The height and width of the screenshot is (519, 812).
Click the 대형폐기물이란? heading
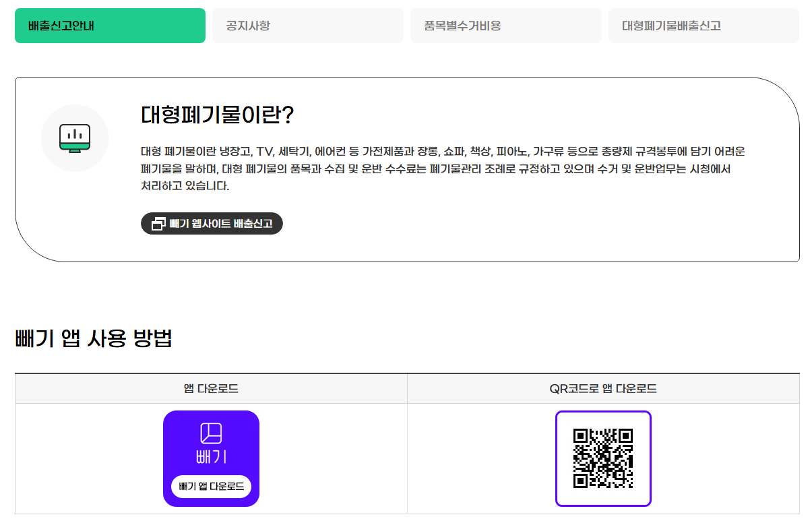pyautogui.click(x=218, y=115)
